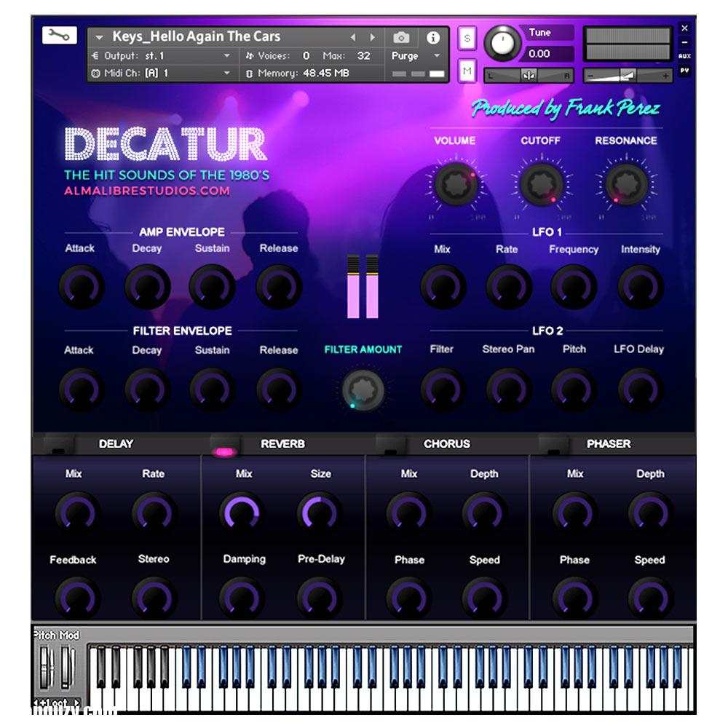728x728 pixels.
Task: Toggle the PV button
Action: click(684, 71)
